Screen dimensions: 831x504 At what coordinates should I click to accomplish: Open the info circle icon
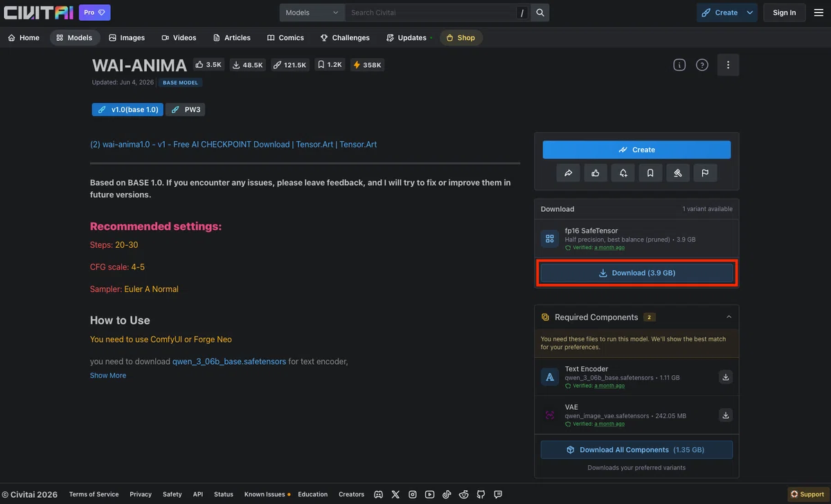(x=679, y=65)
